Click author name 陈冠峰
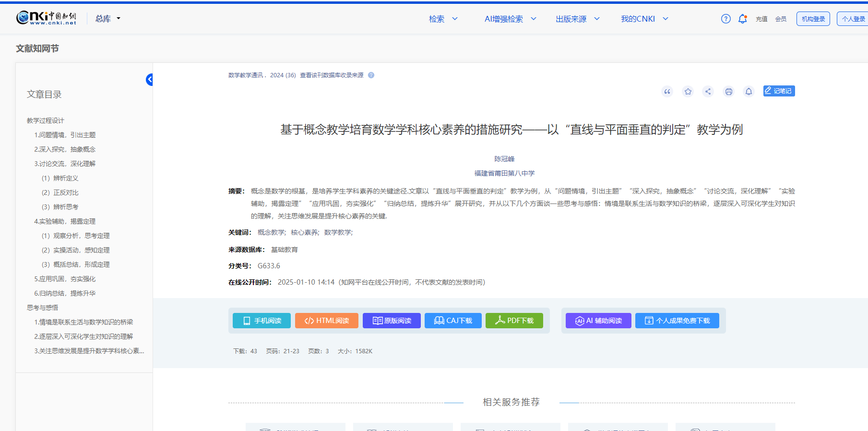 tap(504, 159)
